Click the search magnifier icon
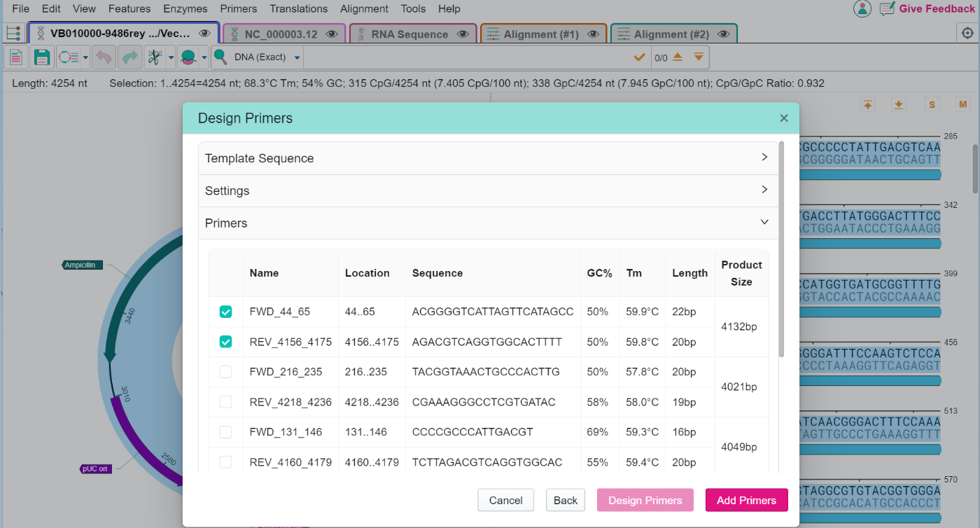Screen dimensions: 980x528 (x=220, y=57)
